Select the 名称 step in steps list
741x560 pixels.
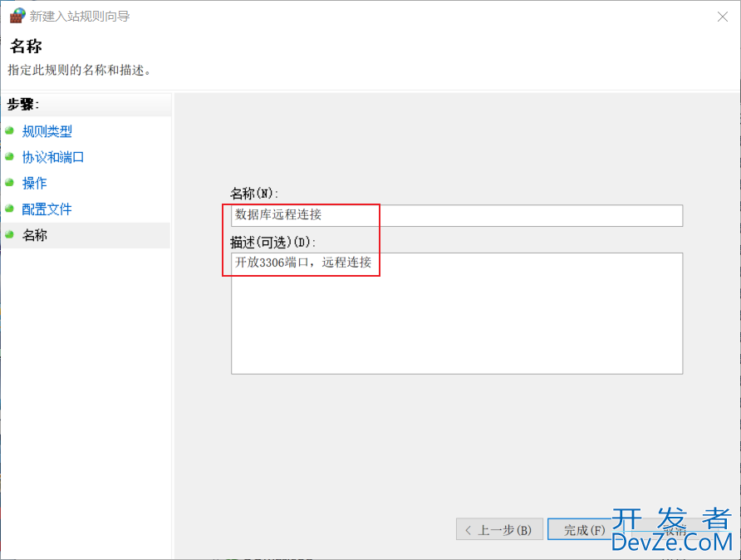point(35,235)
